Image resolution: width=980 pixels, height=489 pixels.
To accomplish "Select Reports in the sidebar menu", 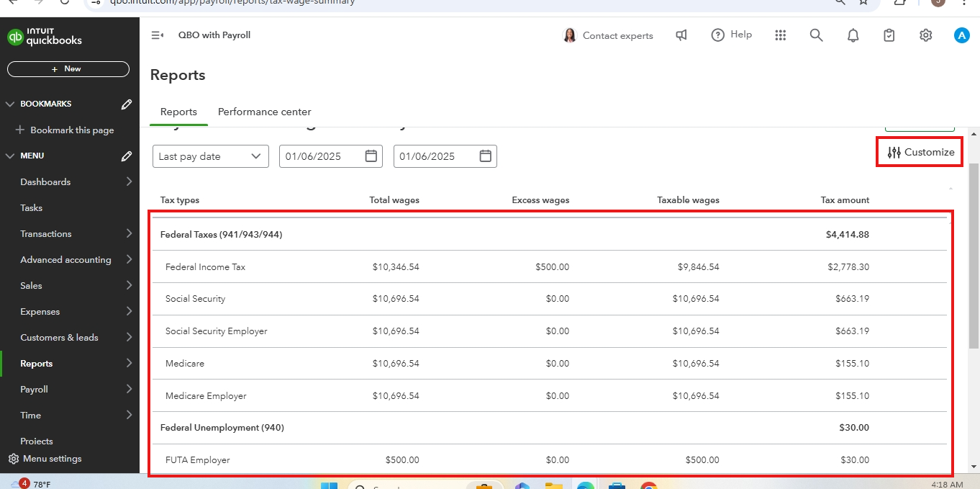I will click(x=37, y=364).
